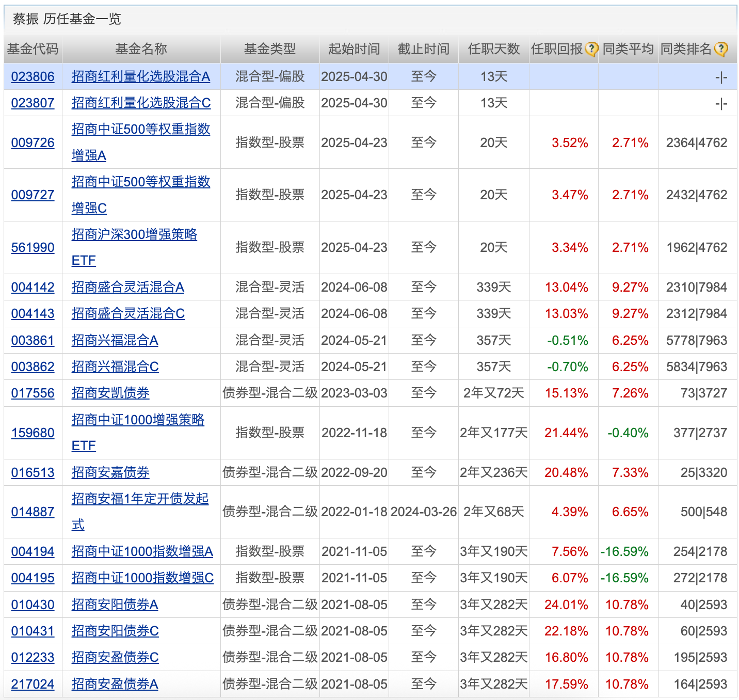739x700 pixels.
Task: Open 招商安阳债券A fund link
Action: [115, 605]
